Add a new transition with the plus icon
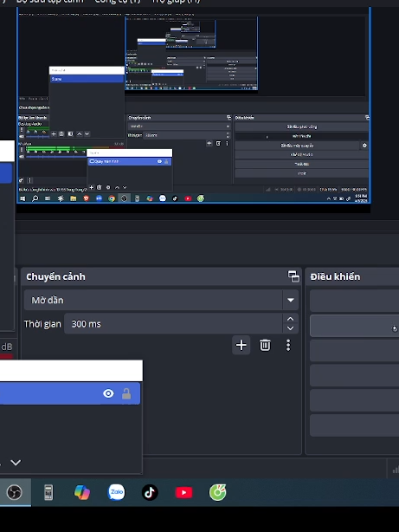The width and height of the screenshot is (399, 532). click(x=241, y=345)
